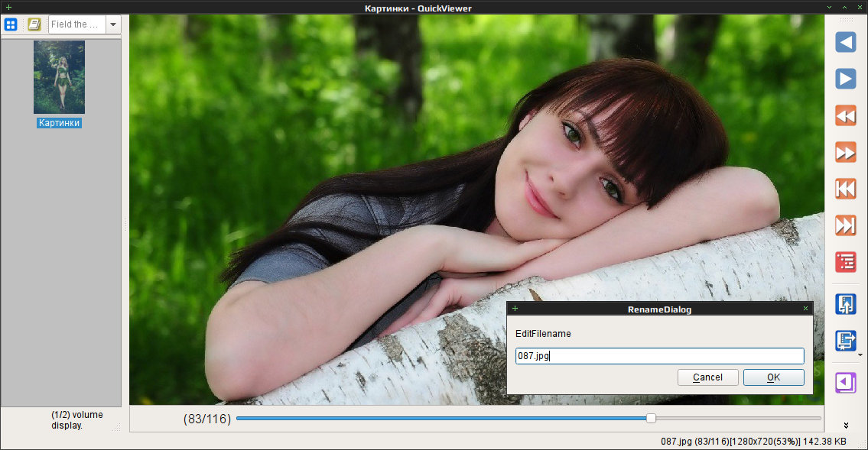This screenshot has width=868, height=450.
Task: Click the '(1/2) volume display.' status text
Action: [x=77, y=420]
